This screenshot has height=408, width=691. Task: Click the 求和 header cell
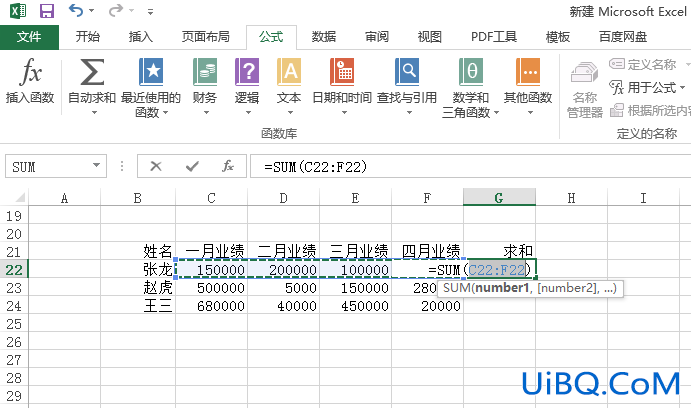(499, 252)
